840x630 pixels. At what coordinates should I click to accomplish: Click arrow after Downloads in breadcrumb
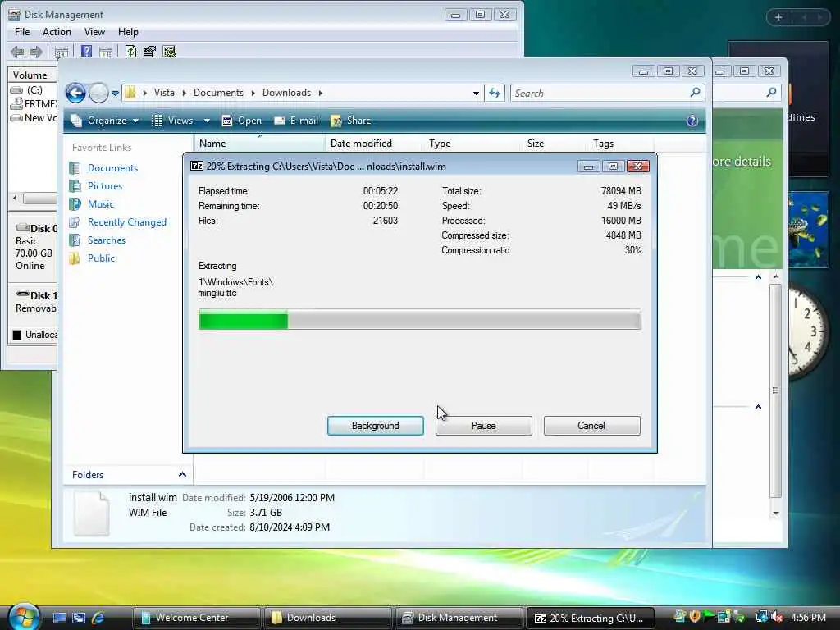point(321,93)
